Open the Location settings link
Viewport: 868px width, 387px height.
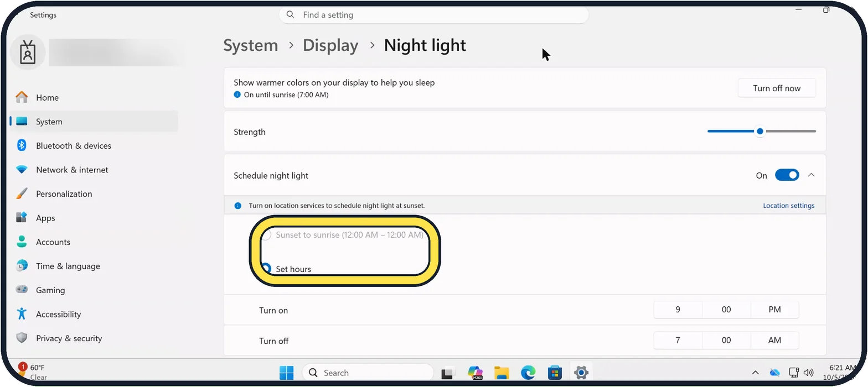[789, 206]
